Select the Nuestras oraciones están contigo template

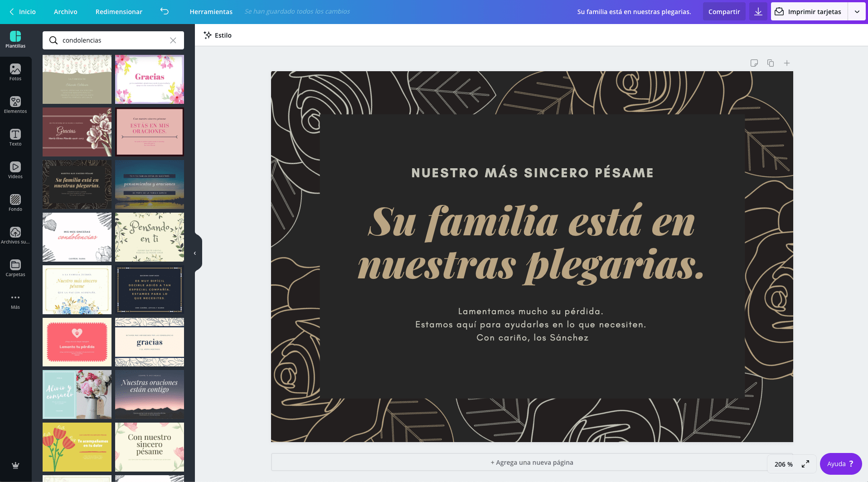click(150, 394)
